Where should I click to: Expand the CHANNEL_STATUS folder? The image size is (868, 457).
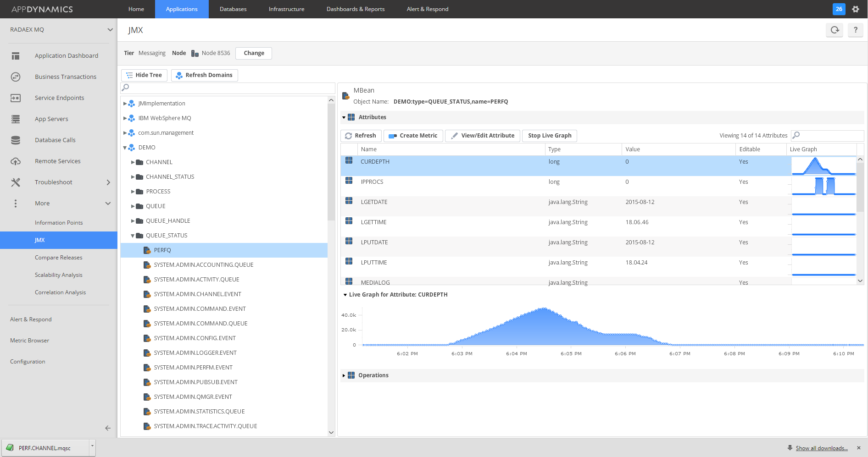133,177
